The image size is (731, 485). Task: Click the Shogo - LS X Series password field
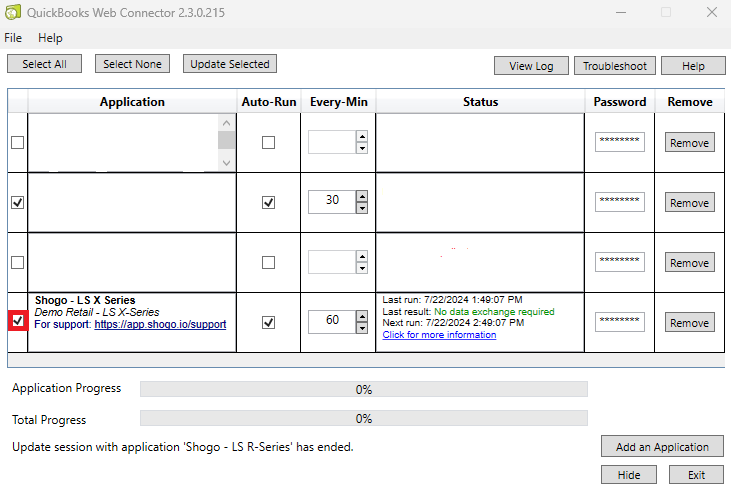(x=620, y=322)
